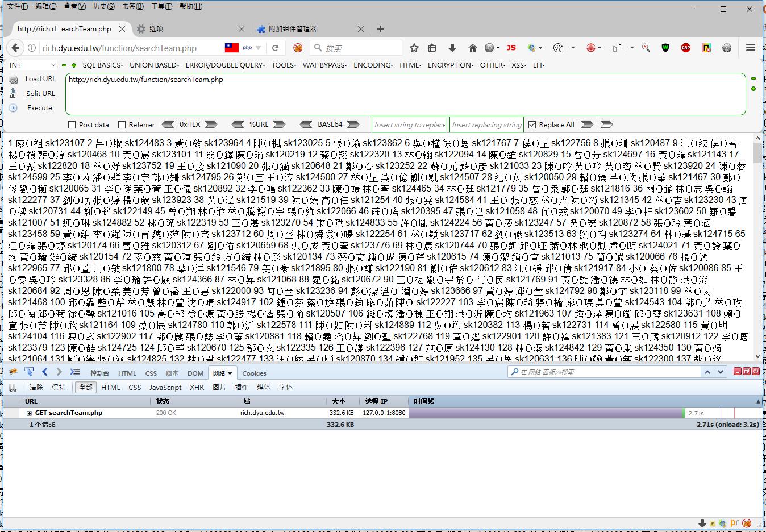
Task: Enable the Post data checkbox
Action: pyautogui.click(x=72, y=124)
